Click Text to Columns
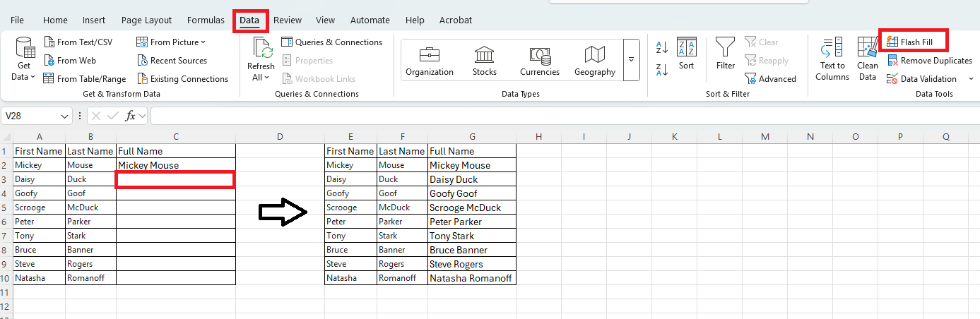980x319 pixels. [x=832, y=60]
